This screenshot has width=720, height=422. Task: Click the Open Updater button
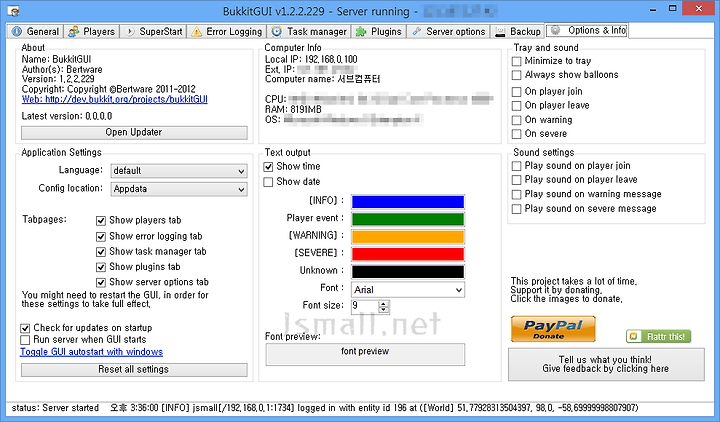(134, 133)
